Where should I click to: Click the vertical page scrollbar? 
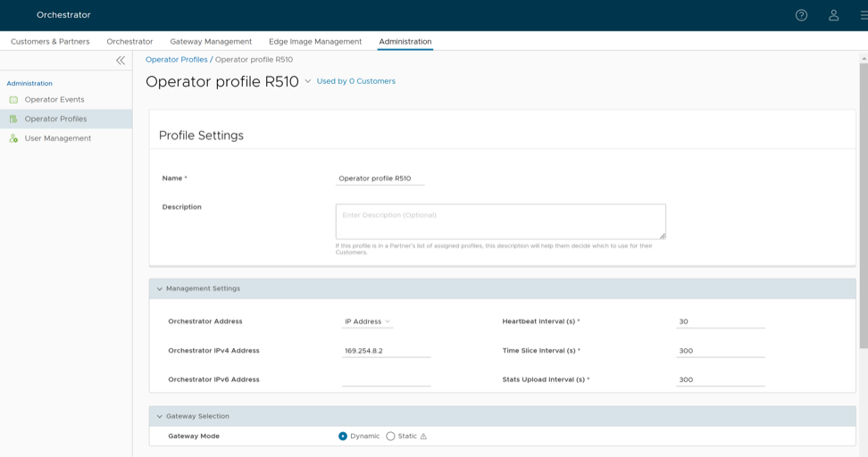(x=863, y=205)
